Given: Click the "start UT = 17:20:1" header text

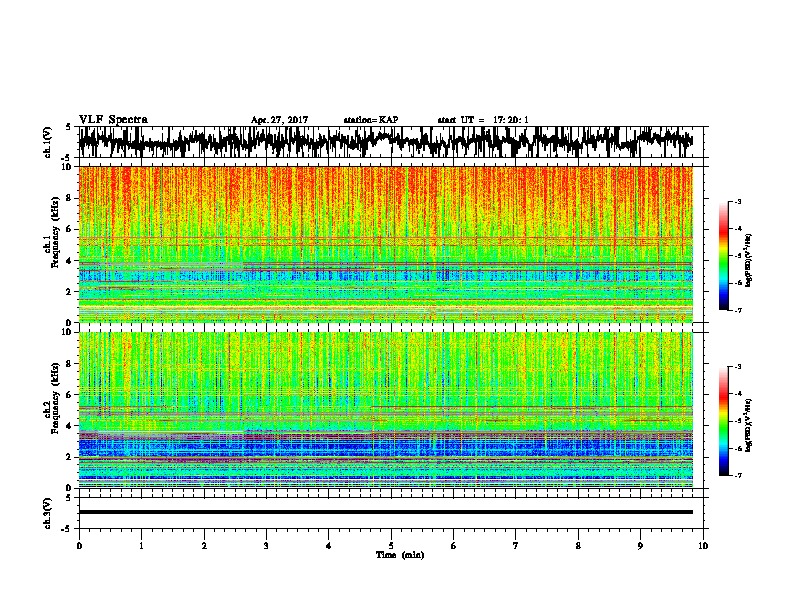Looking at the screenshot, I should 483,120.
